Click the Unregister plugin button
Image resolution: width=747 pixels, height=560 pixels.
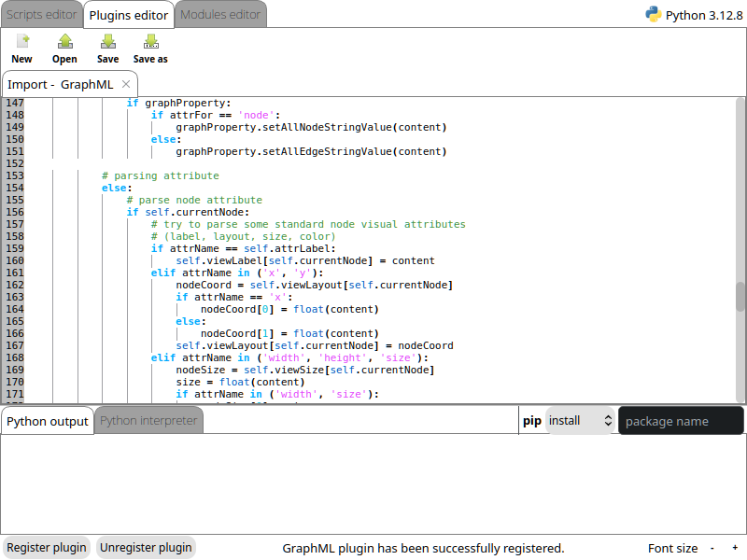[146, 548]
